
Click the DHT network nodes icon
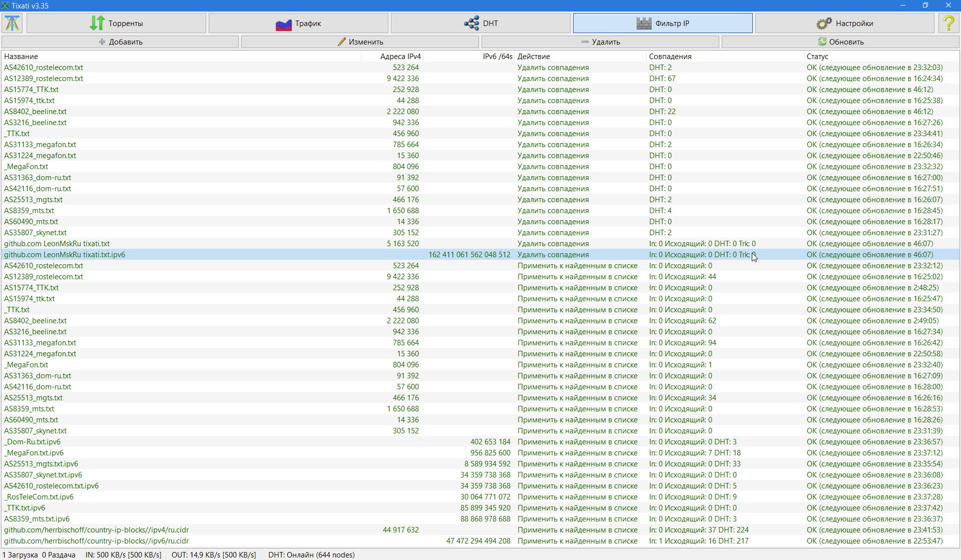tap(471, 23)
